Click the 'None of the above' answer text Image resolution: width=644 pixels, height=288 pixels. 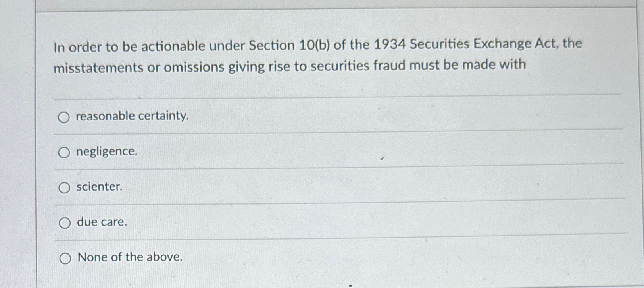(130, 257)
